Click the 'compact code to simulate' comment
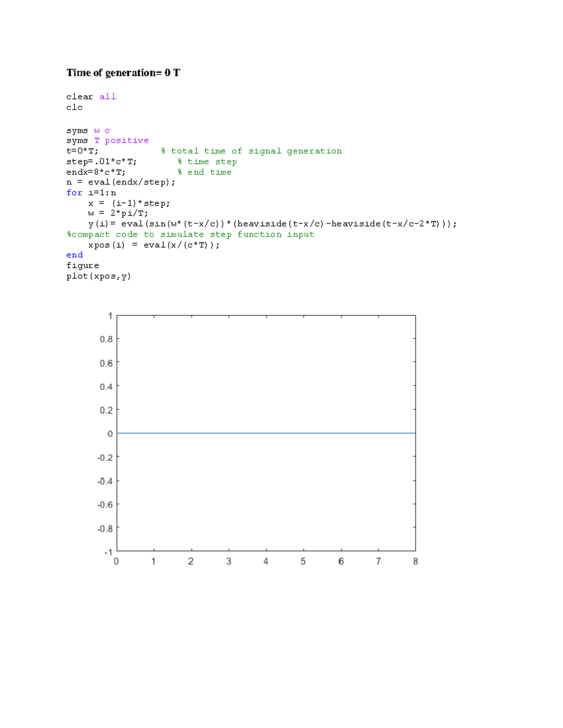563x728 pixels. click(190, 234)
